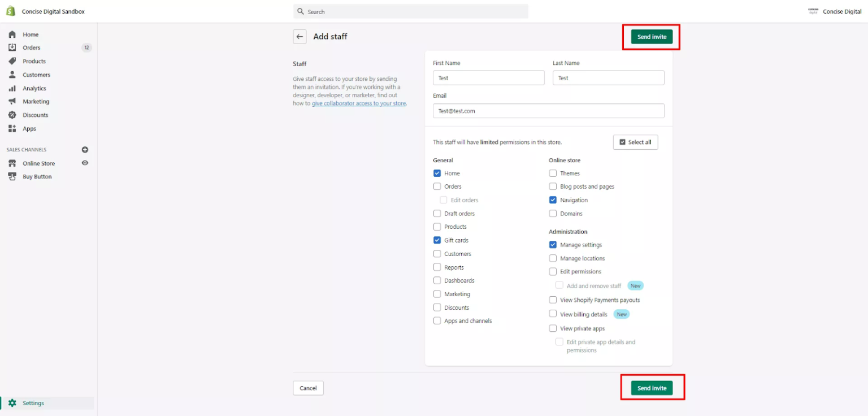Uncheck the Gift cards permission

coord(437,240)
